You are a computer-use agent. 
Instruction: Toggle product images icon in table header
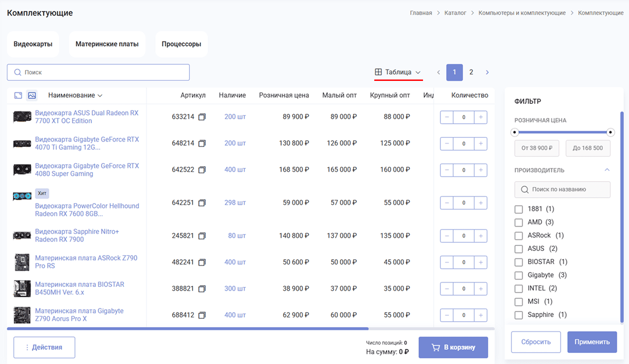pyautogui.click(x=32, y=96)
